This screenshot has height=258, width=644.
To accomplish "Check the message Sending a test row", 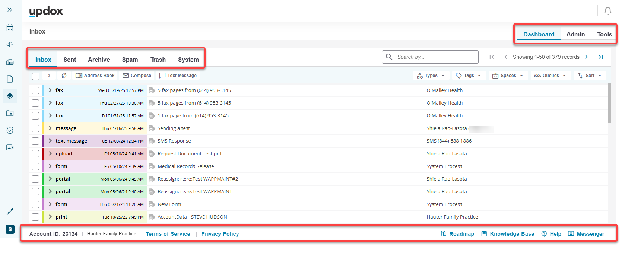I will pos(35,128).
